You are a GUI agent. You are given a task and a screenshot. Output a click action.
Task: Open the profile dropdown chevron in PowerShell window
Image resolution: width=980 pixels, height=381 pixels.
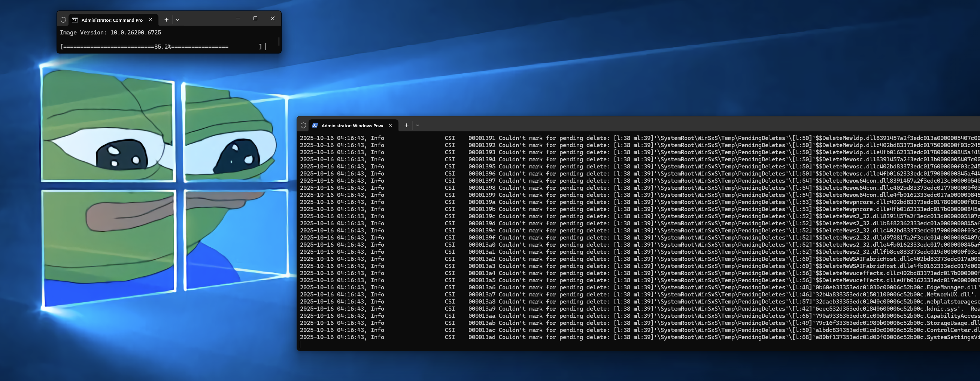(x=417, y=125)
